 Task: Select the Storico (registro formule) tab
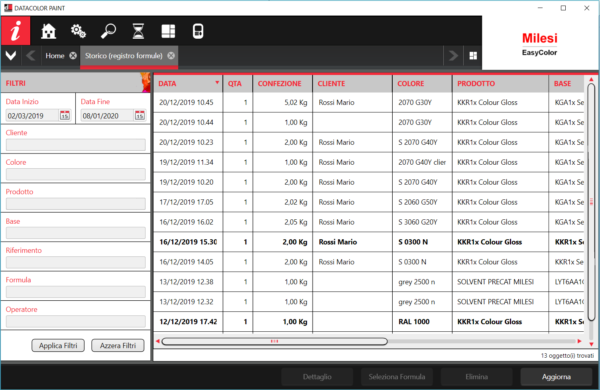coord(124,56)
